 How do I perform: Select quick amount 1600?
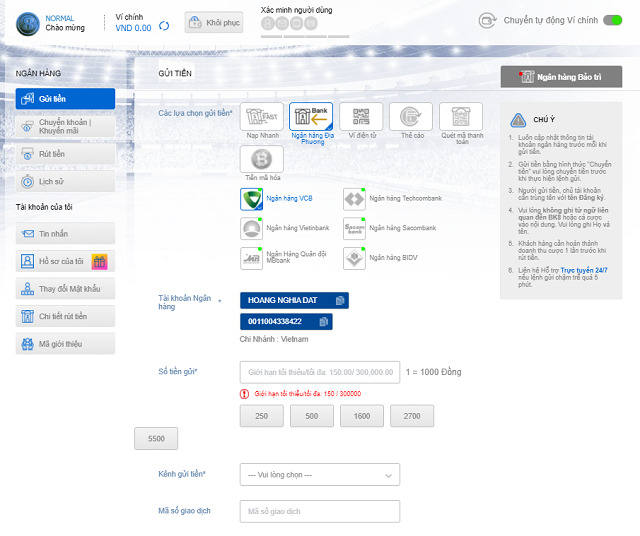[362, 416]
